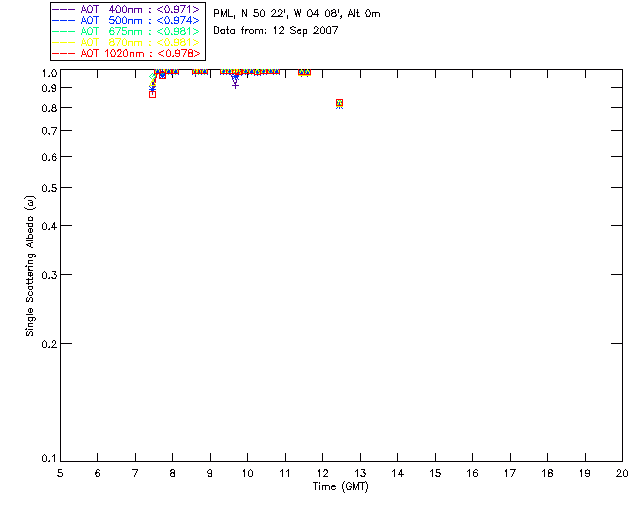Click the y-axis label 0.2

pos(49,344)
